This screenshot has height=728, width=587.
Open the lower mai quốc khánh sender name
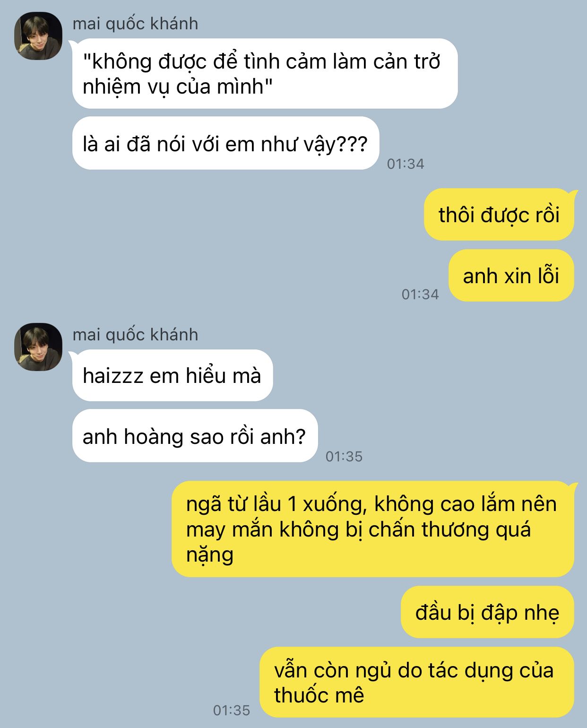pyautogui.click(x=135, y=335)
